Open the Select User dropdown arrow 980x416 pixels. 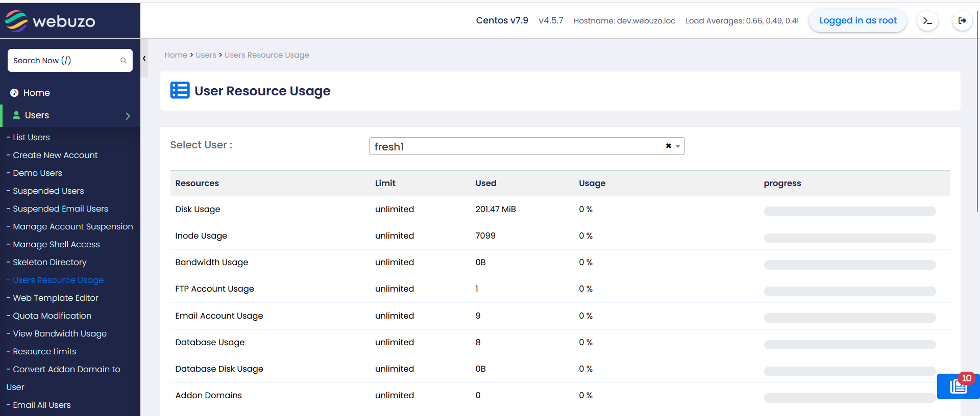[x=678, y=146]
